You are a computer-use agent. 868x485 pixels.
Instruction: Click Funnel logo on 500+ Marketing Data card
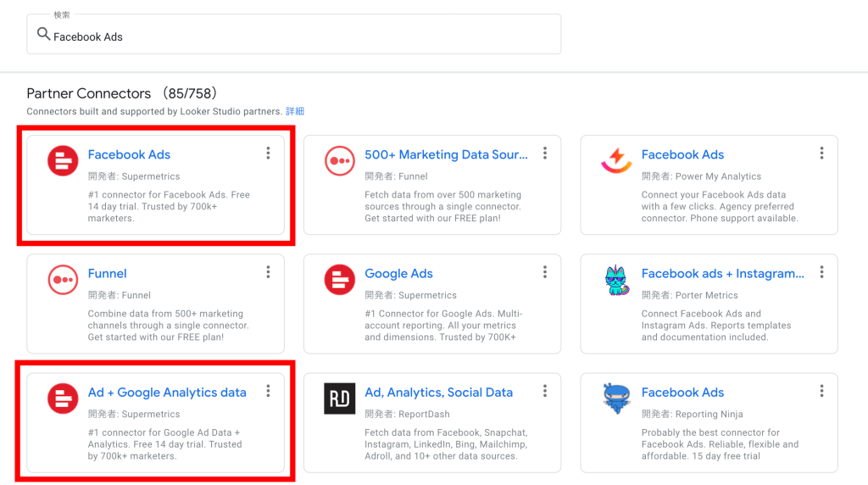(339, 160)
